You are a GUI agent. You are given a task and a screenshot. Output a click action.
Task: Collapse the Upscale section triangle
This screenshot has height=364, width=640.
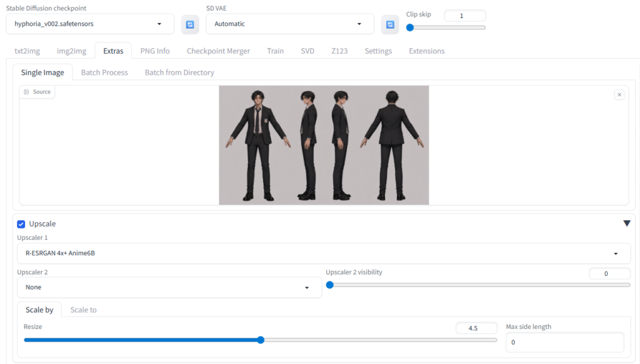[626, 224]
